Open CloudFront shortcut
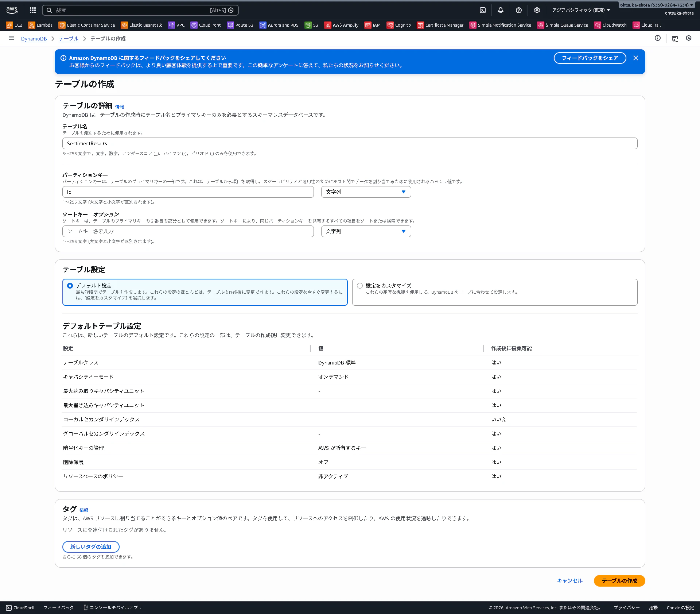This screenshot has width=700, height=614. 206,25
